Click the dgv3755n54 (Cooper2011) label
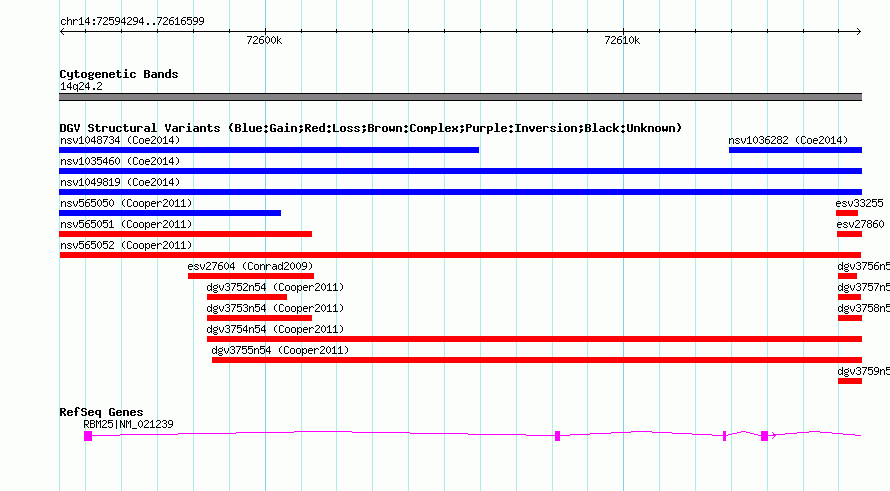 (280, 350)
